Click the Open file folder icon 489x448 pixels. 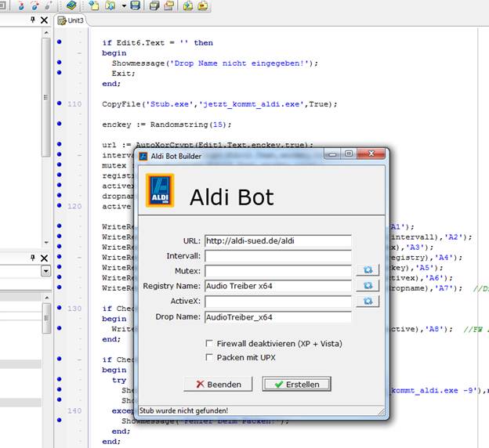click(x=110, y=5)
